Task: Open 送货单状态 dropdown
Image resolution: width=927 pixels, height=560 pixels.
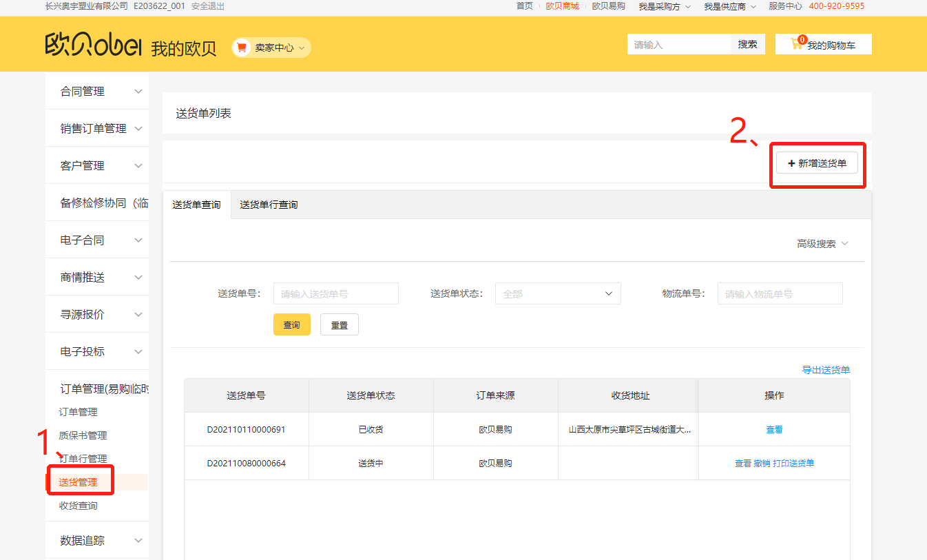Action: (558, 293)
